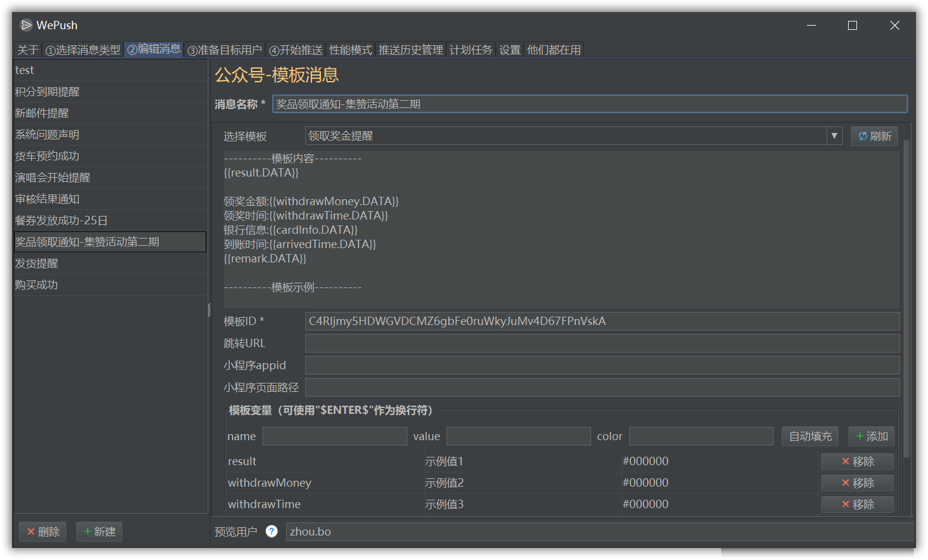Click the color input field
Screen dimensions: 928x560
click(701, 437)
